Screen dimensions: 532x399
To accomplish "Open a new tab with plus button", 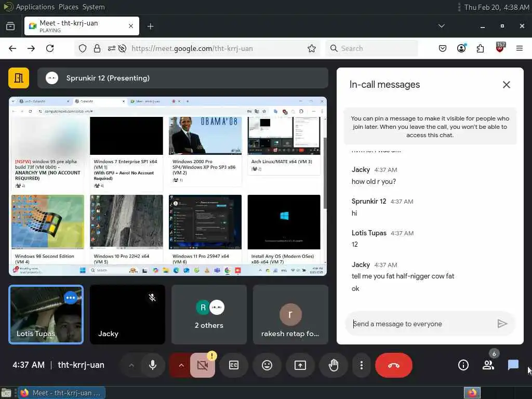I will pos(151,26).
